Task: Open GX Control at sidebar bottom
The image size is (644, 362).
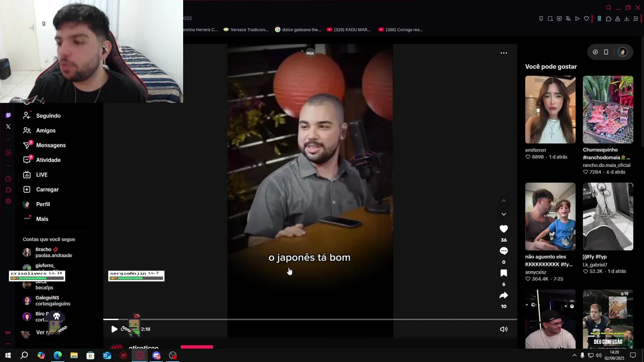Action: [x=8, y=332]
